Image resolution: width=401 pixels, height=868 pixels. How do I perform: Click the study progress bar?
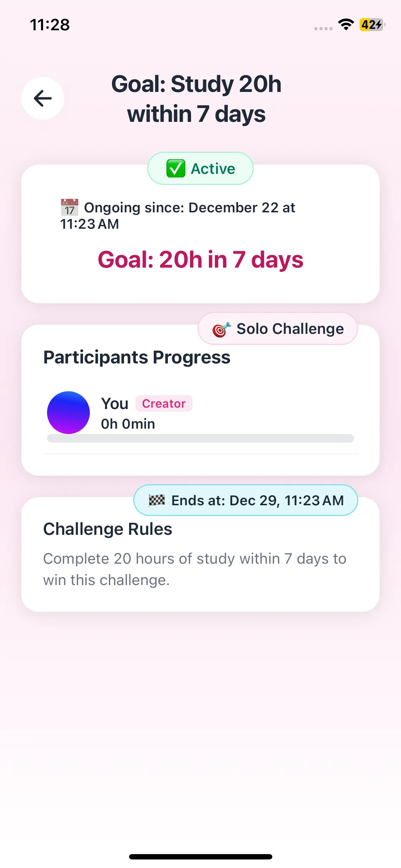pos(200,438)
